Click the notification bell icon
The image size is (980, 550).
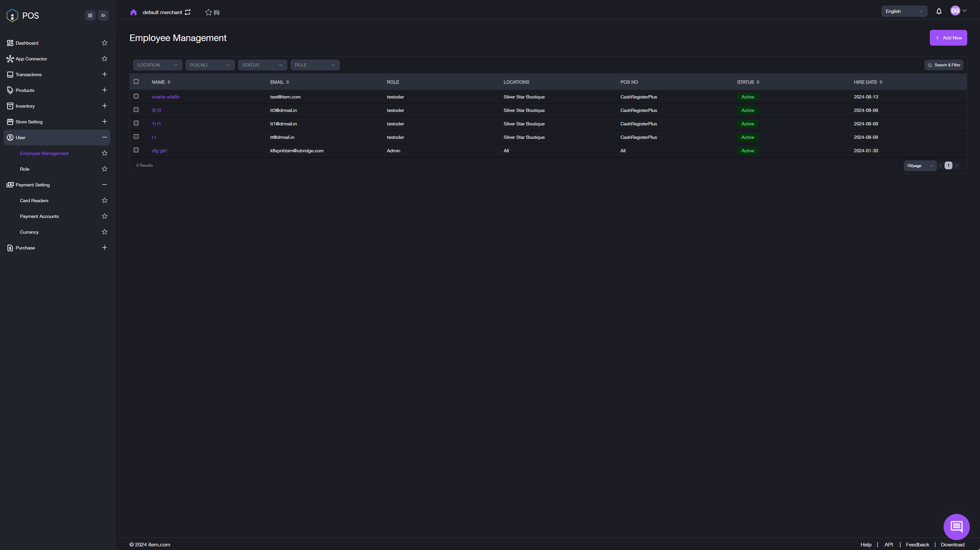(x=939, y=11)
